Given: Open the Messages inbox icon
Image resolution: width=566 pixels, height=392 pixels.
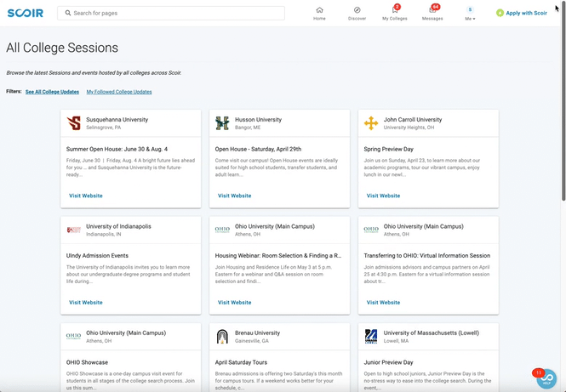Looking at the screenshot, I should click(432, 10).
